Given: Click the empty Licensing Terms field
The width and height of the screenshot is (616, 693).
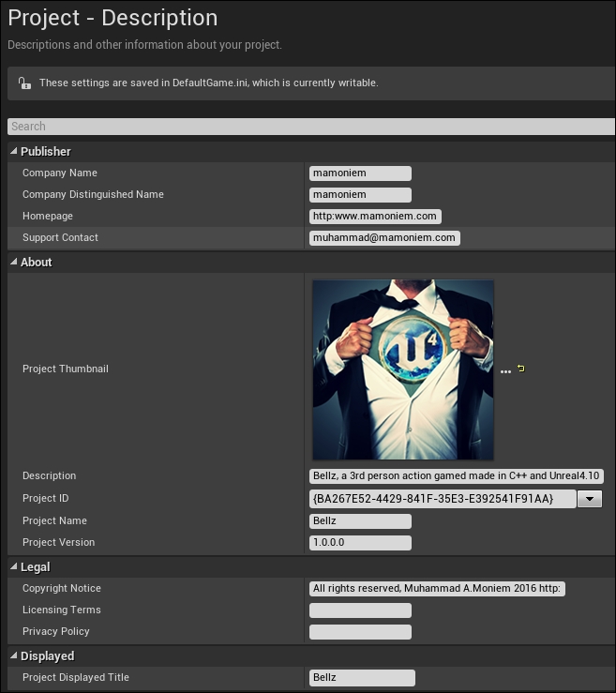Looking at the screenshot, I should (360, 610).
